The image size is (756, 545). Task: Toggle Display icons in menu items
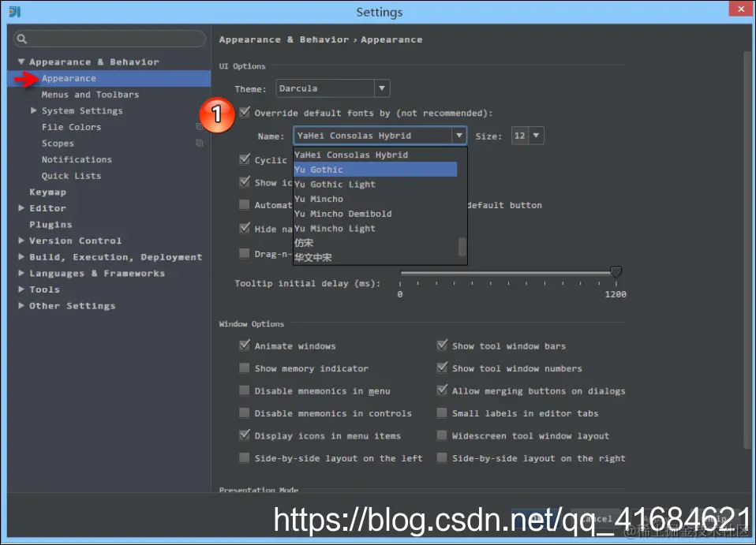click(x=245, y=435)
